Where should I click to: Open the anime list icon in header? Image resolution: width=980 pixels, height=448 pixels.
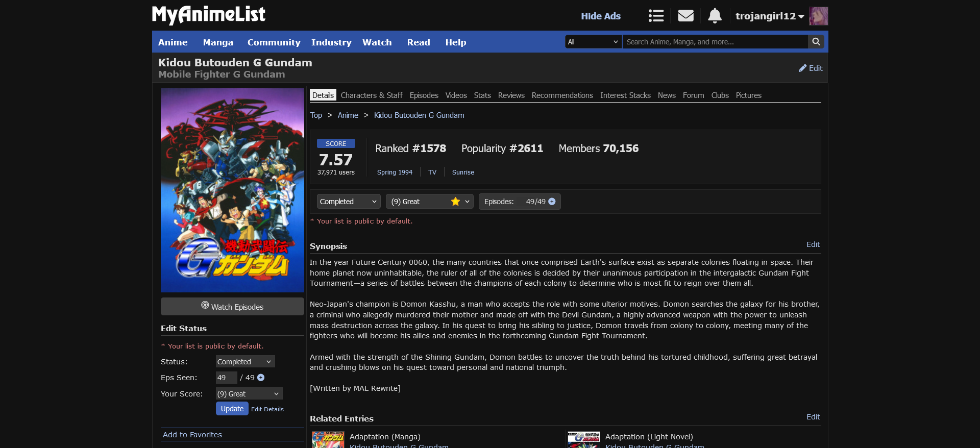[x=656, y=16]
